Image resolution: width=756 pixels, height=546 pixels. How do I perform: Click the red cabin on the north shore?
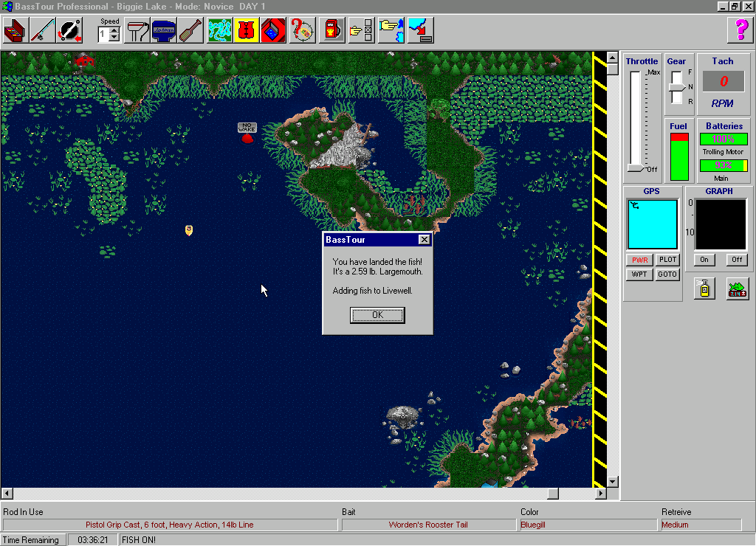click(85, 61)
